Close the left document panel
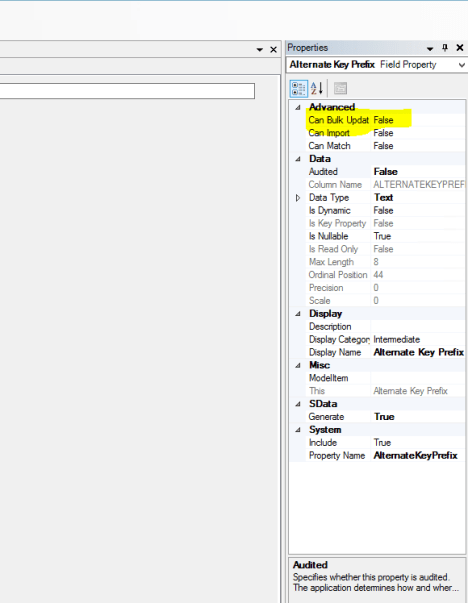The height and width of the screenshot is (603, 468). [x=273, y=50]
